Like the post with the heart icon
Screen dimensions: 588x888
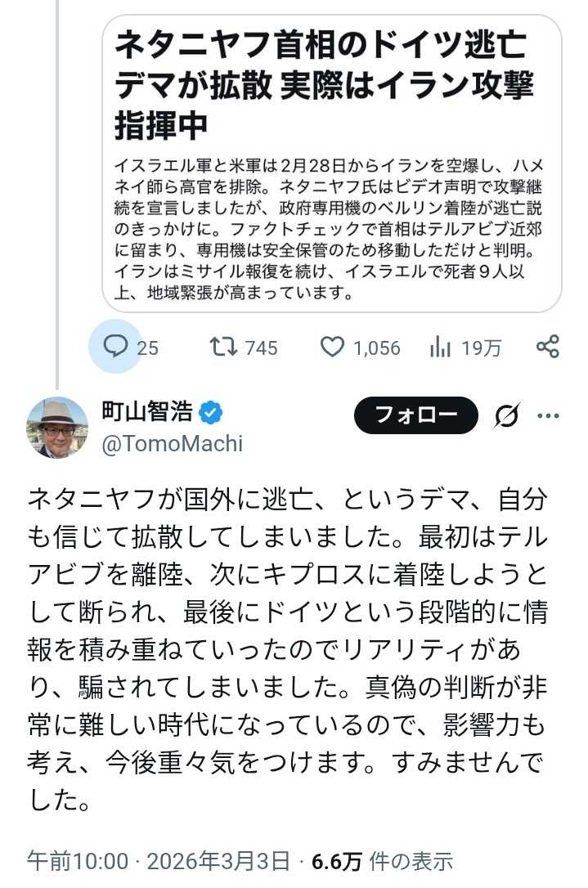click(x=331, y=348)
